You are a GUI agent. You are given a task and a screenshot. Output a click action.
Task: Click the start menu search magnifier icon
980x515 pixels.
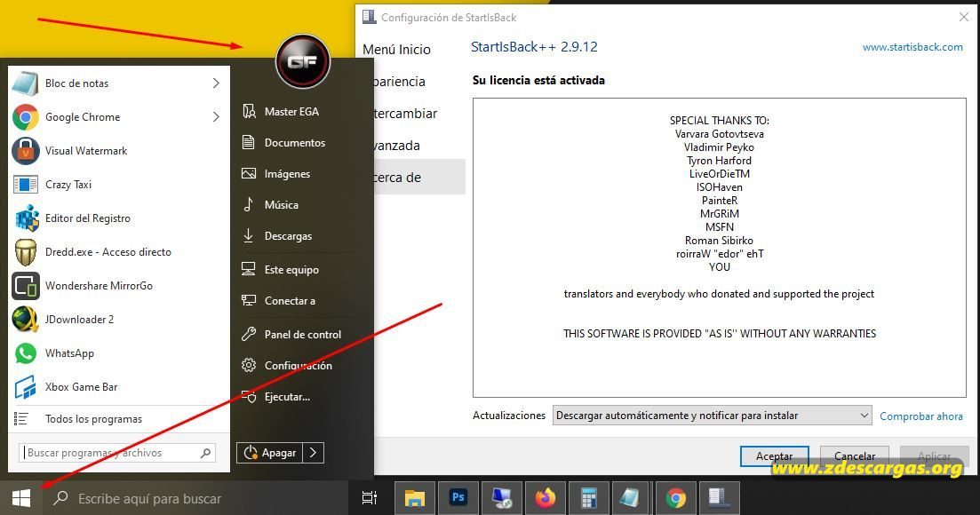205,453
